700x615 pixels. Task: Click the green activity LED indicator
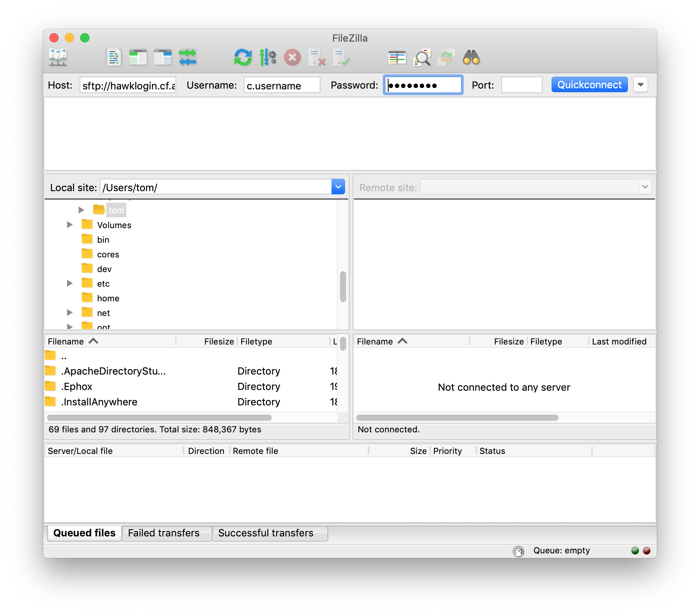[635, 551]
